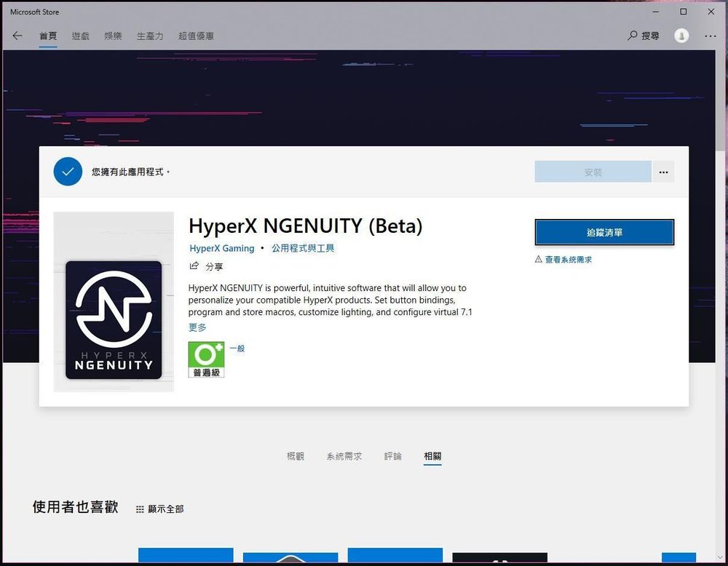Click the back arrow navigation icon

coord(17,36)
